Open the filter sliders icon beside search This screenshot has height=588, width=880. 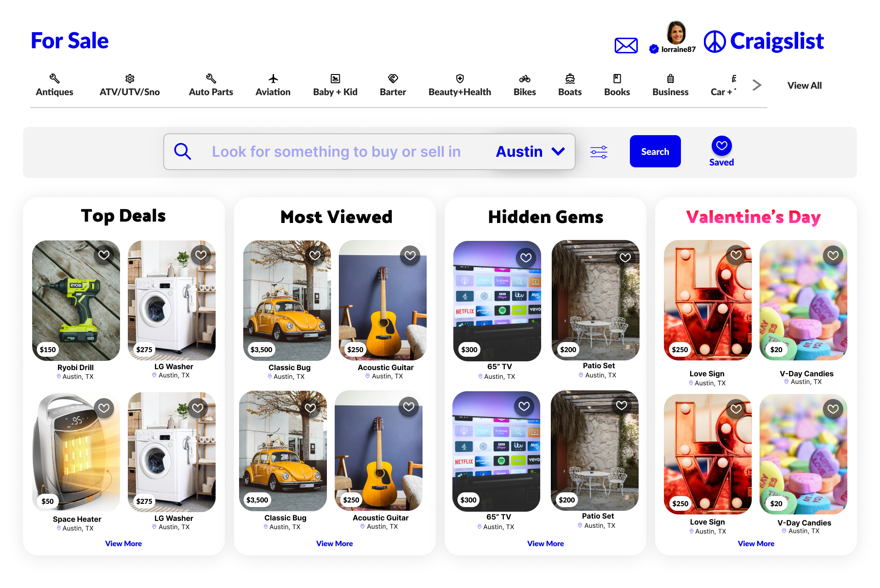coord(599,152)
